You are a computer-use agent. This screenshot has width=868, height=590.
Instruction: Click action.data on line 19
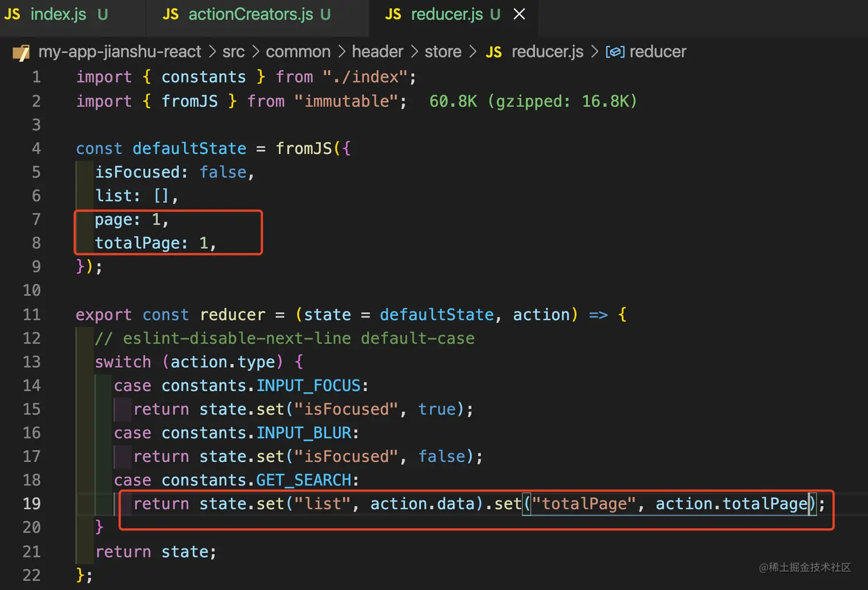tap(423, 504)
